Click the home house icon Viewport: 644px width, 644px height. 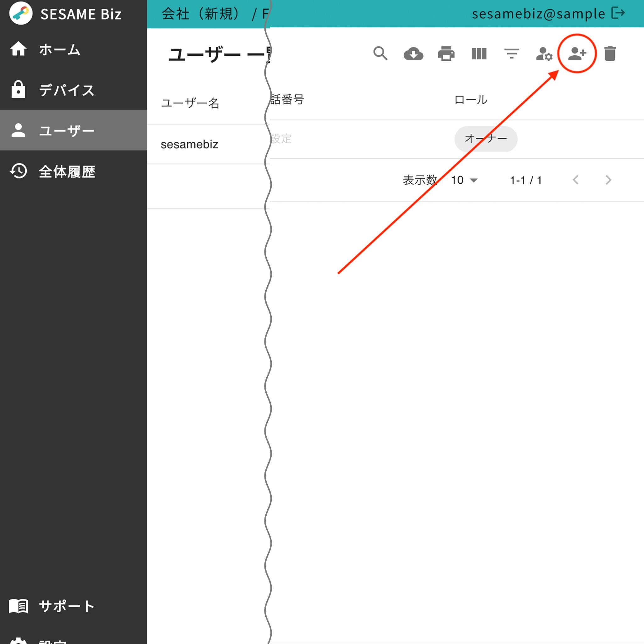click(x=18, y=49)
